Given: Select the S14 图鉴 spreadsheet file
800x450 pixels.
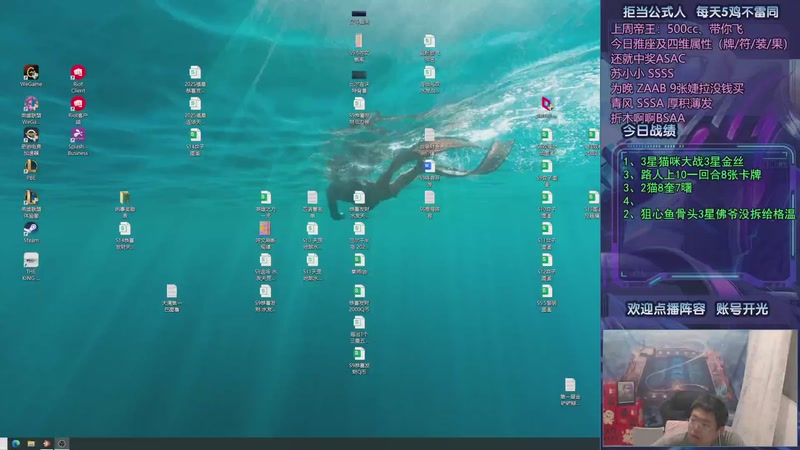Looking at the screenshot, I should (195, 142).
